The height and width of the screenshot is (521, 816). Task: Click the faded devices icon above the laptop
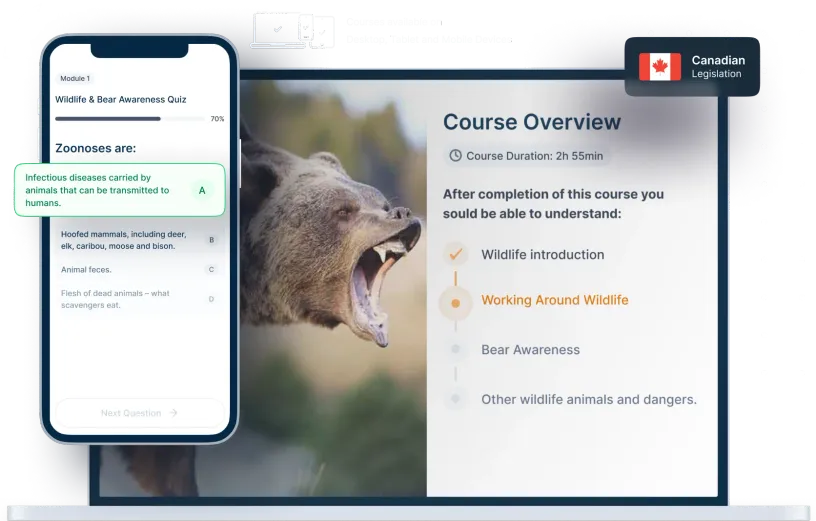pos(292,31)
